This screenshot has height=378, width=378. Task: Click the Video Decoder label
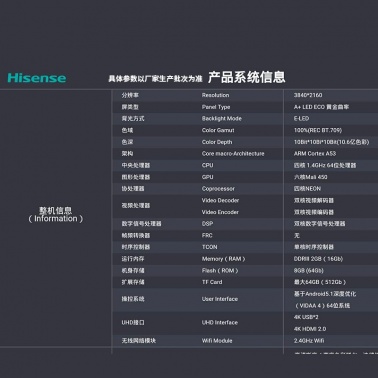220,200
